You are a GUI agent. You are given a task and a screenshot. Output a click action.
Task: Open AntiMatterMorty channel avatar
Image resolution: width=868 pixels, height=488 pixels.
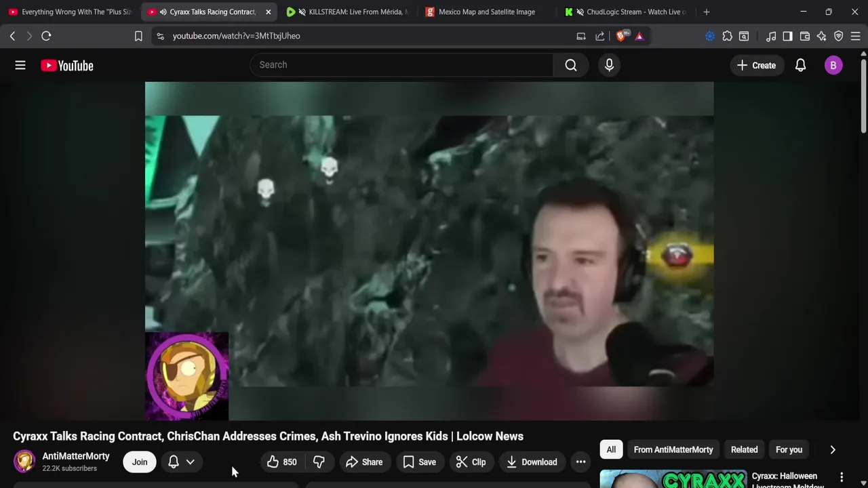pyautogui.click(x=24, y=462)
